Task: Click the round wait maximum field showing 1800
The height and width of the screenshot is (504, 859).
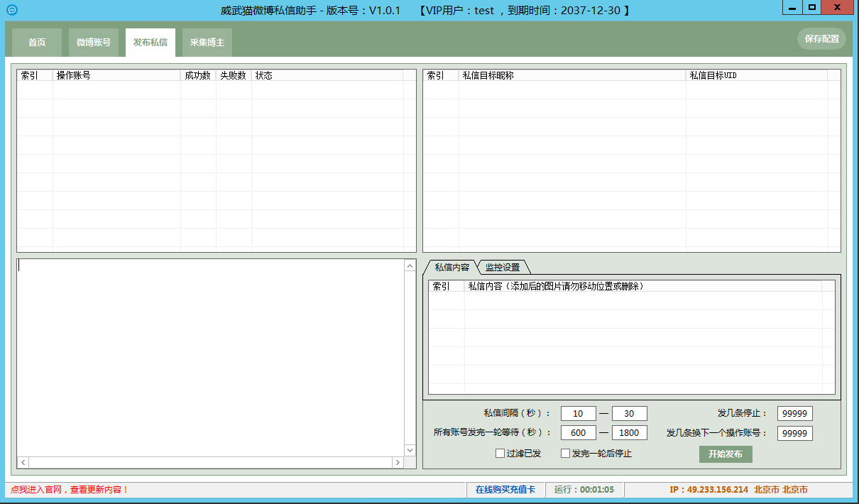Action: point(630,433)
